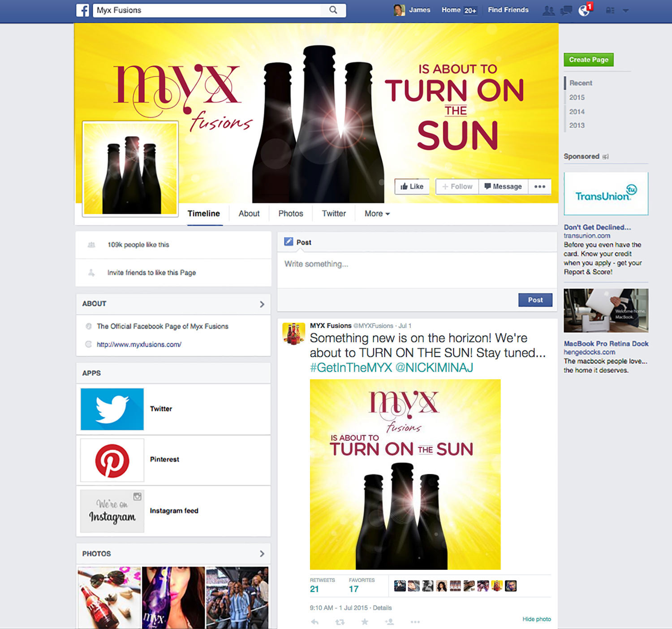This screenshot has width=672, height=629.
Task: Open the privacy shortcuts lock icon
Action: click(x=610, y=10)
